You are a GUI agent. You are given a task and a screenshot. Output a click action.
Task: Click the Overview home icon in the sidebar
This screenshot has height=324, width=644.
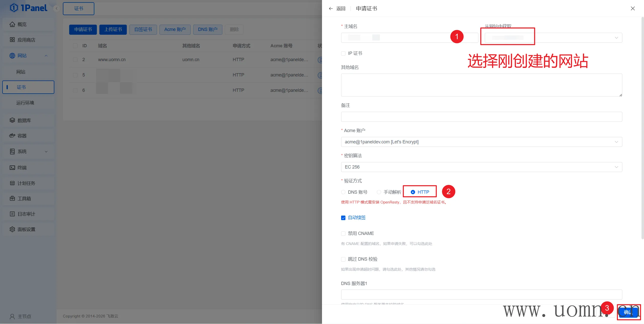[x=12, y=24]
